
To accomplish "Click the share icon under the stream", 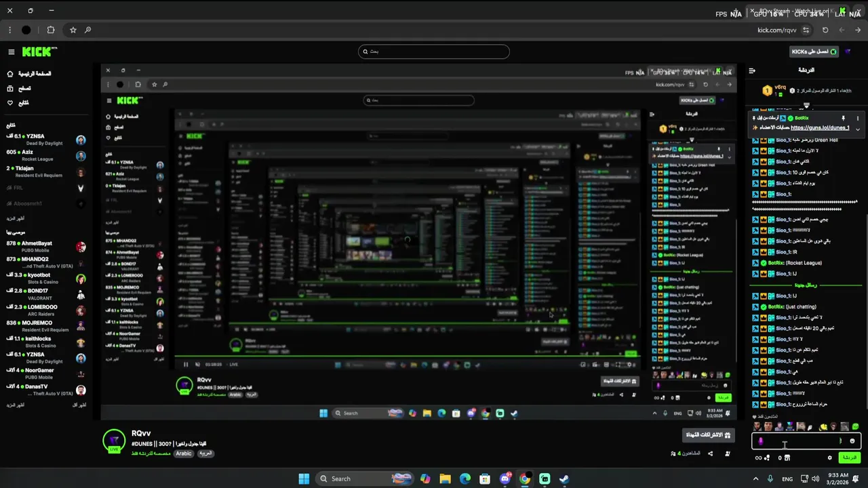I will click(x=710, y=453).
